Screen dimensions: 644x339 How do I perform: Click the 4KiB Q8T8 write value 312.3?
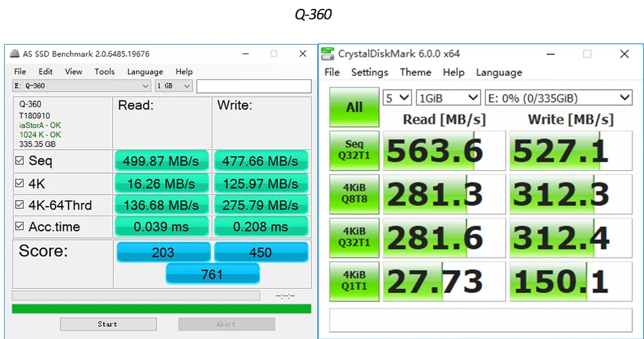(x=571, y=195)
